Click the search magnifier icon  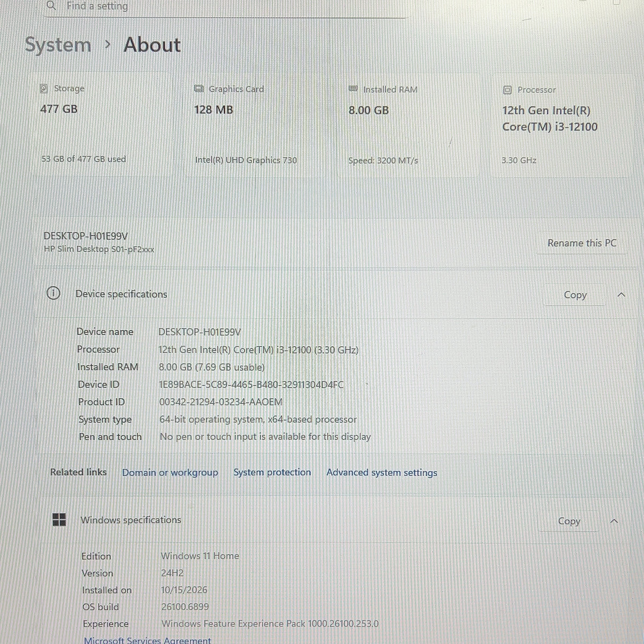[x=52, y=6]
